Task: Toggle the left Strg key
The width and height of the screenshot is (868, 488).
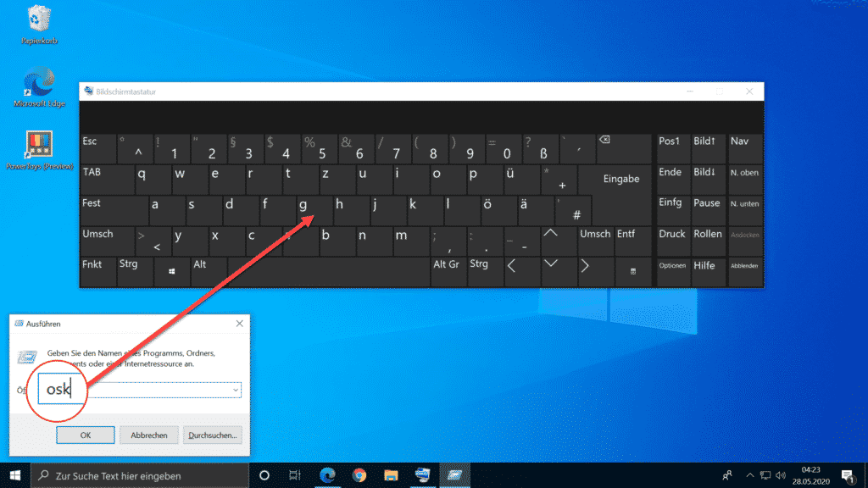Action: click(135, 271)
